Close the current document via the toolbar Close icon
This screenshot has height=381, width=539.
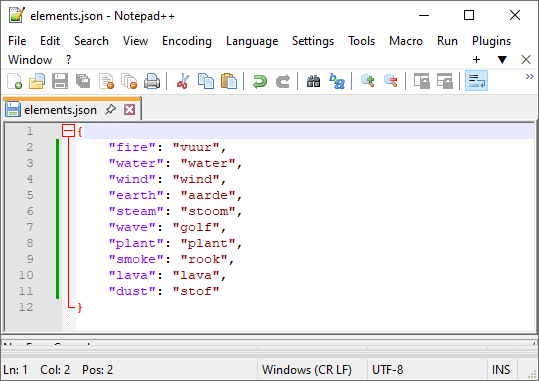point(106,81)
